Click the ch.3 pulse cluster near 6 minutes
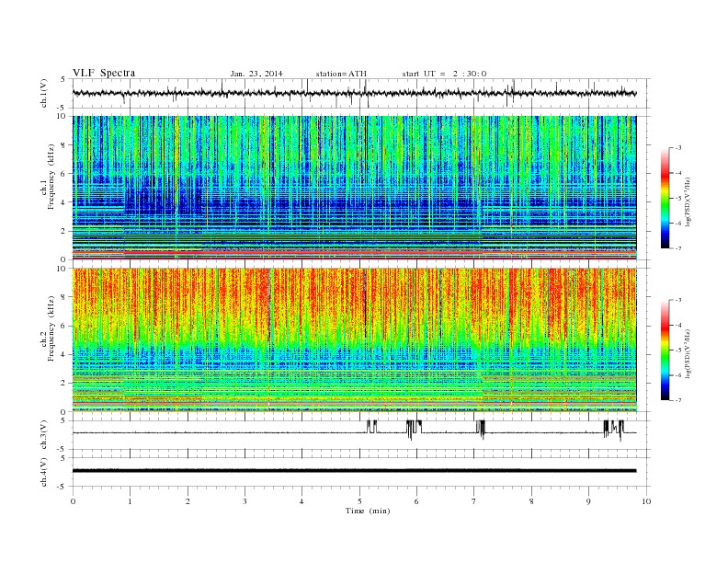The height and width of the screenshot is (563, 728). tap(414, 429)
